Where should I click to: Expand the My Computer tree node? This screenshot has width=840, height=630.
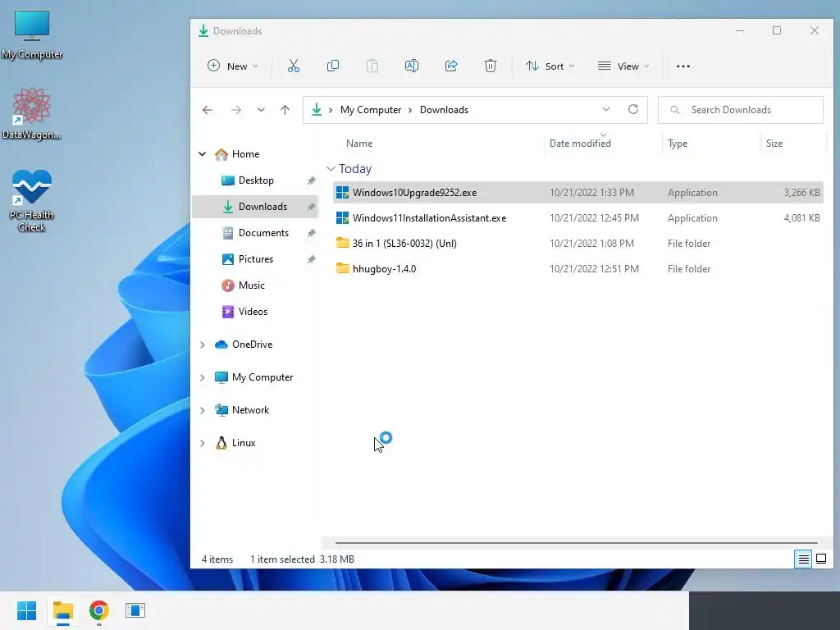pyautogui.click(x=203, y=377)
